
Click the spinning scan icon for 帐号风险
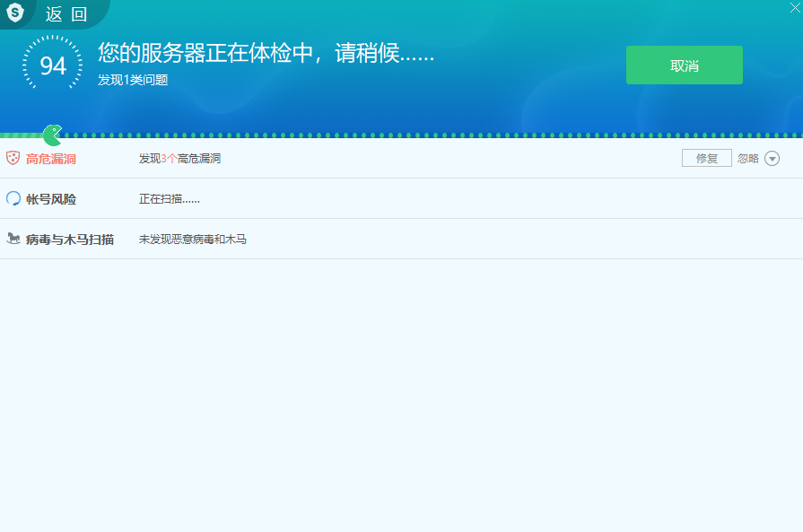[13, 198]
